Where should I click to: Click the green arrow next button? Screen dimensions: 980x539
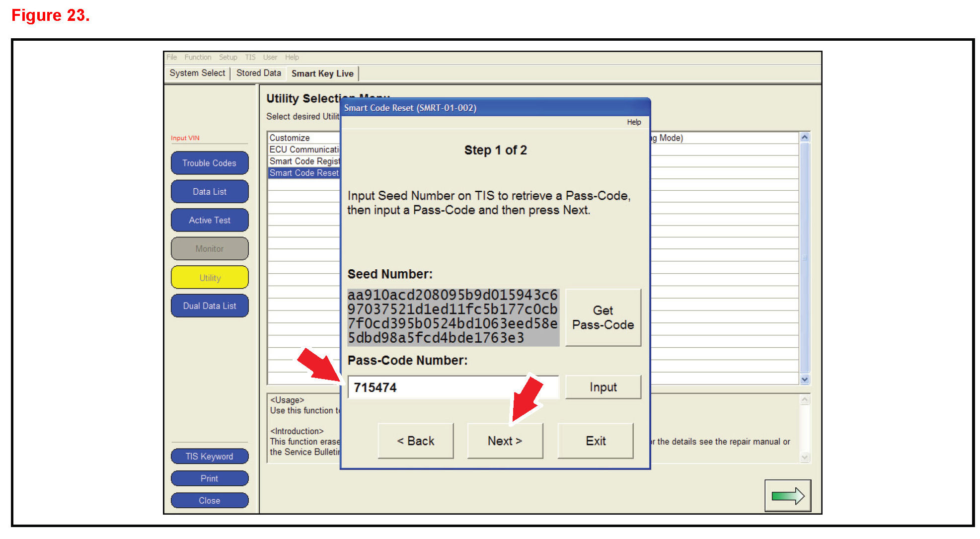[x=787, y=495]
